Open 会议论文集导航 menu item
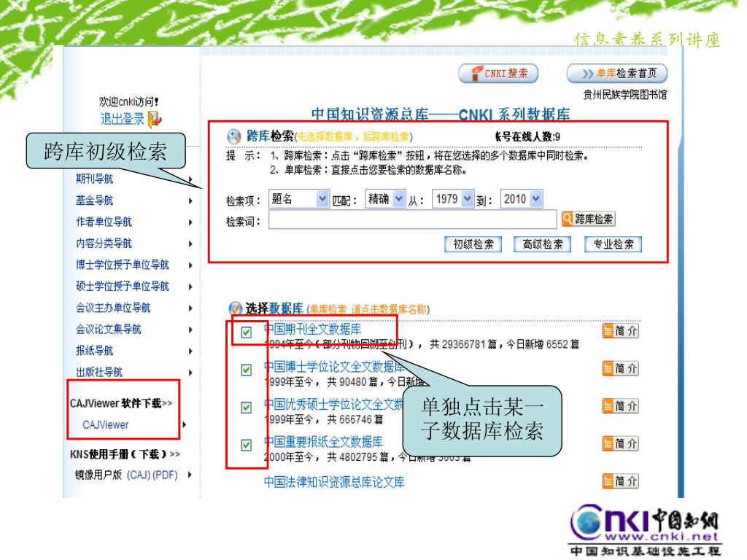Viewport: 747px width, 560px height. [x=108, y=329]
